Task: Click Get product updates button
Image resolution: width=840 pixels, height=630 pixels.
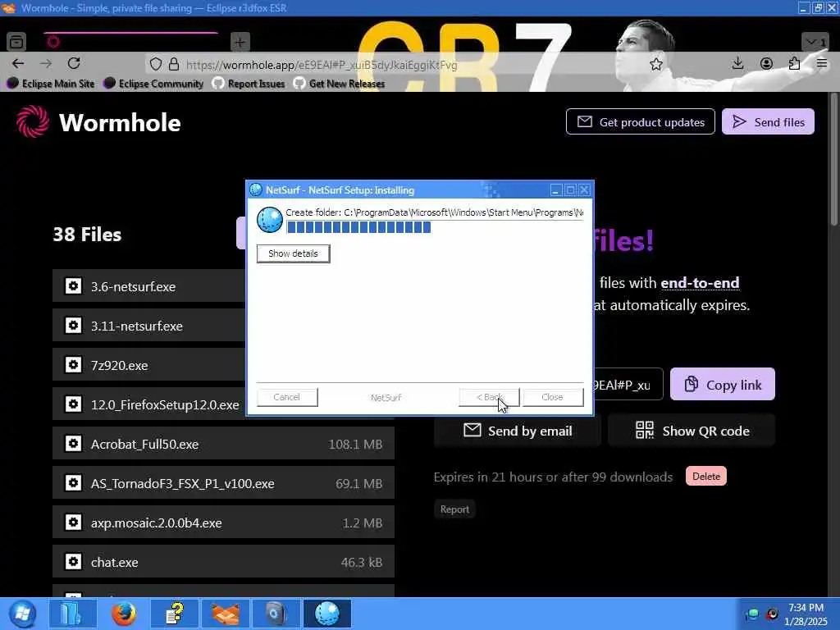Action: click(640, 121)
